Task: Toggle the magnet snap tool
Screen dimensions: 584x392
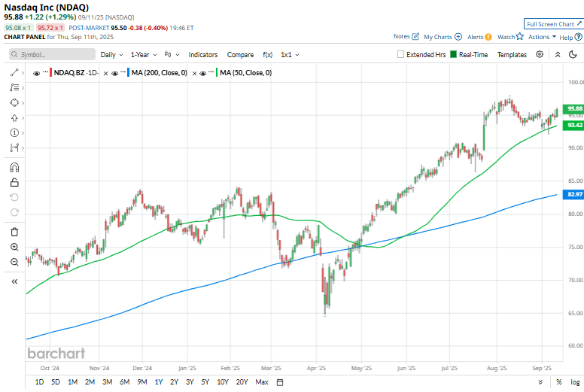Action: click(x=14, y=168)
